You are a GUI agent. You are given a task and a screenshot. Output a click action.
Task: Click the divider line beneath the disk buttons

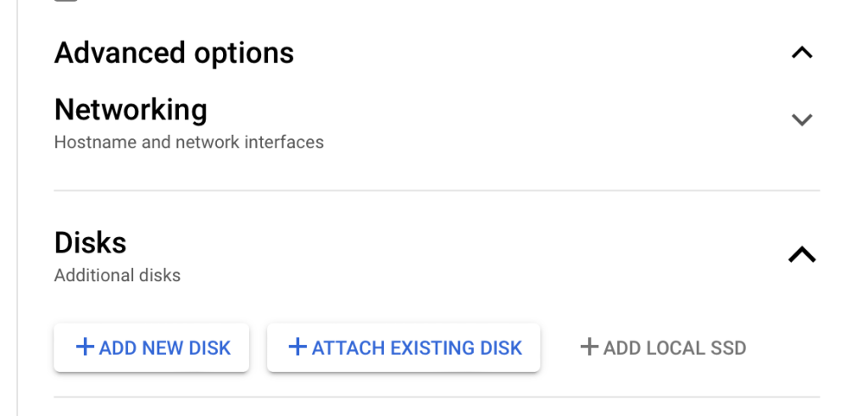click(x=437, y=397)
